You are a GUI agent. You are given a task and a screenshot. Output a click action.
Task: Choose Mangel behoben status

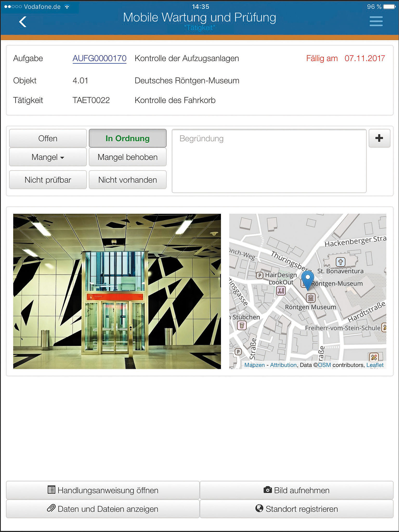(x=127, y=157)
